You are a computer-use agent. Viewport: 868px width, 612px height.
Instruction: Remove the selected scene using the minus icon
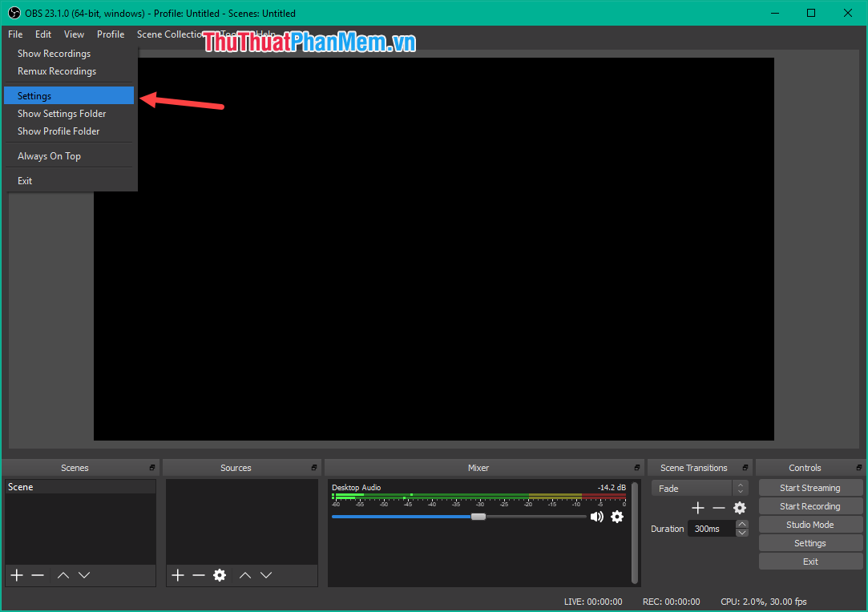click(37, 574)
